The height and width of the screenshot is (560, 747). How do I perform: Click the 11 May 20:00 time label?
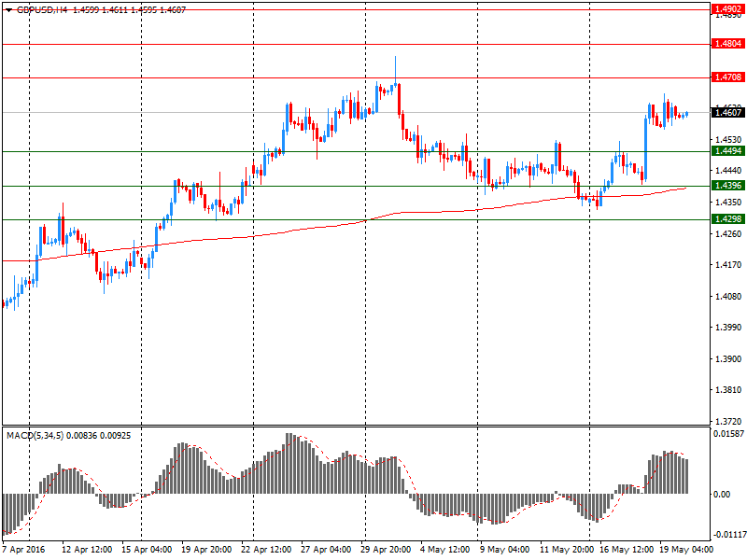coord(567,550)
